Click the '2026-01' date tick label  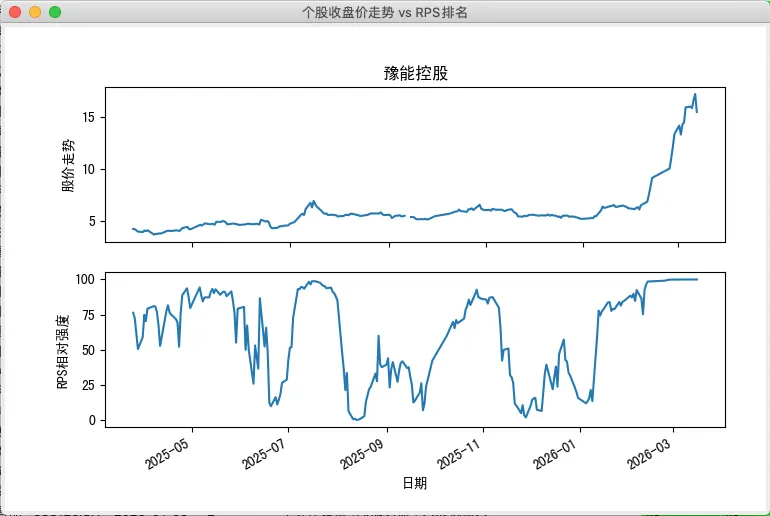click(x=555, y=452)
